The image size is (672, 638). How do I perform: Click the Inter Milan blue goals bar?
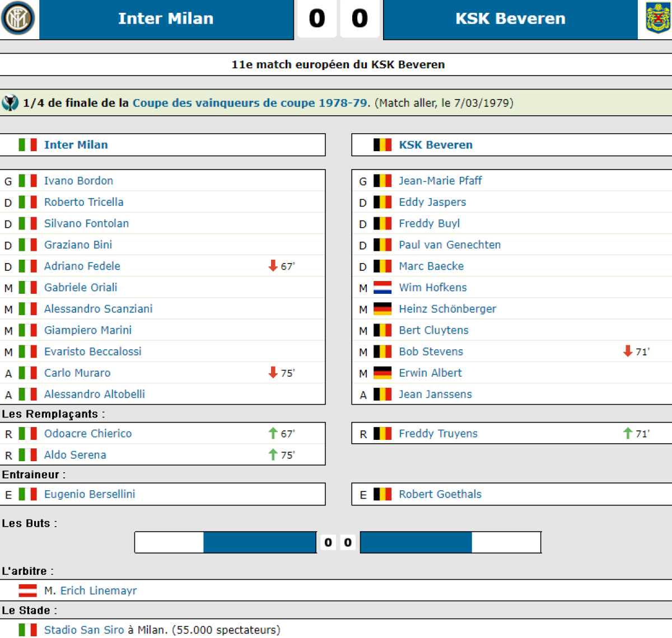click(259, 542)
